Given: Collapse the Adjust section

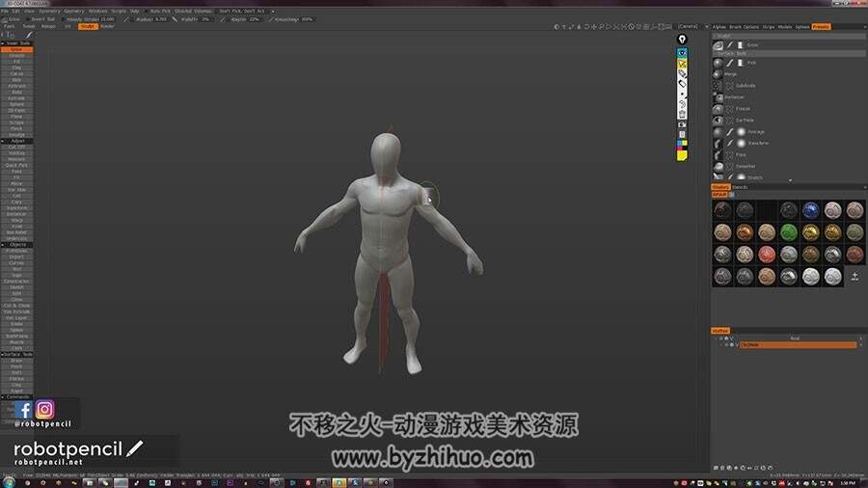Looking at the screenshot, I should (x=3, y=141).
